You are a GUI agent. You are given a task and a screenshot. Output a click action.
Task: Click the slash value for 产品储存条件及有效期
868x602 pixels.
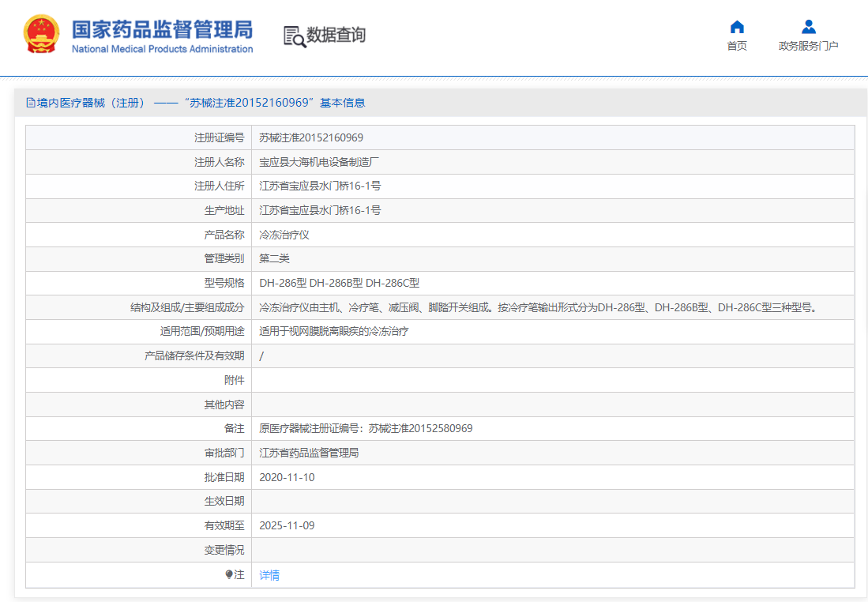click(x=261, y=356)
